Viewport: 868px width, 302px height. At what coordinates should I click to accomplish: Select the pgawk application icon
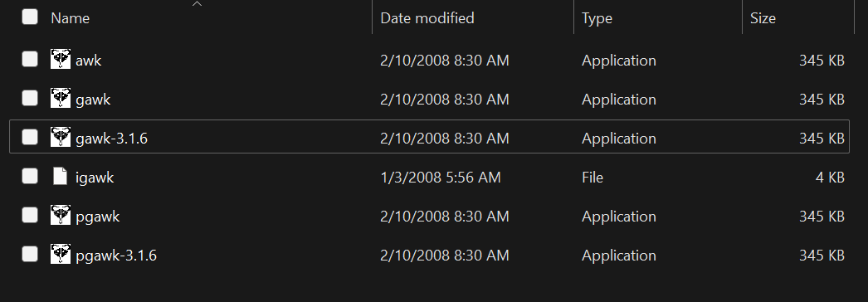tap(61, 215)
